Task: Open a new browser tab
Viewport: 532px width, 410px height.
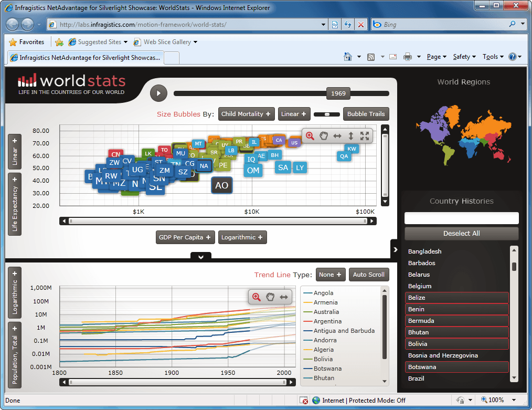Action: 172,58
